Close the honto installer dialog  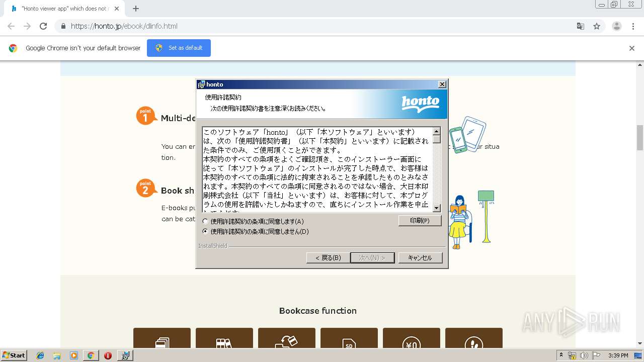point(442,84)
